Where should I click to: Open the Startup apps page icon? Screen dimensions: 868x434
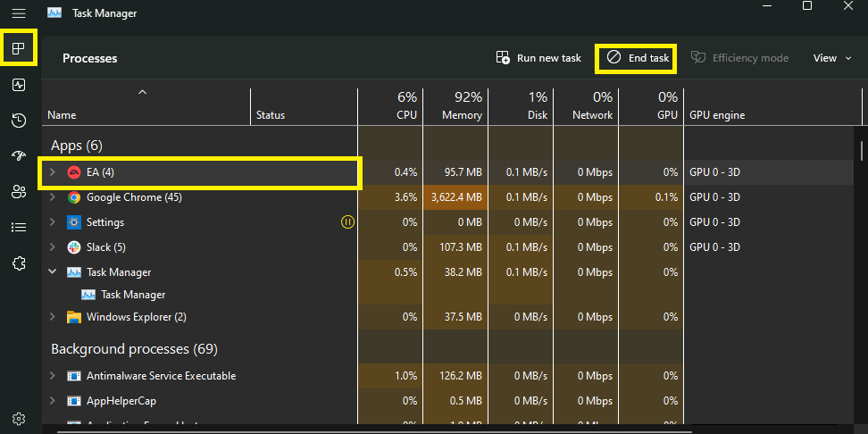pos(19,155)
